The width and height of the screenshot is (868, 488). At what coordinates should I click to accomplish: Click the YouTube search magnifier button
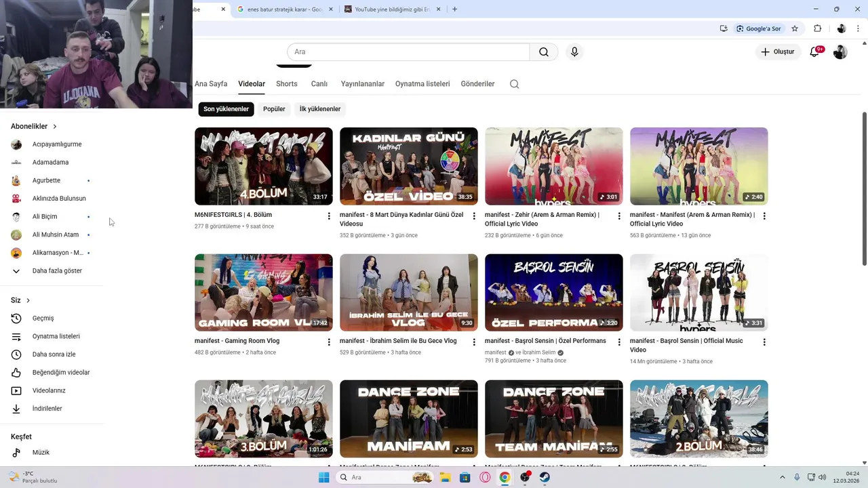tap(544, 52)
